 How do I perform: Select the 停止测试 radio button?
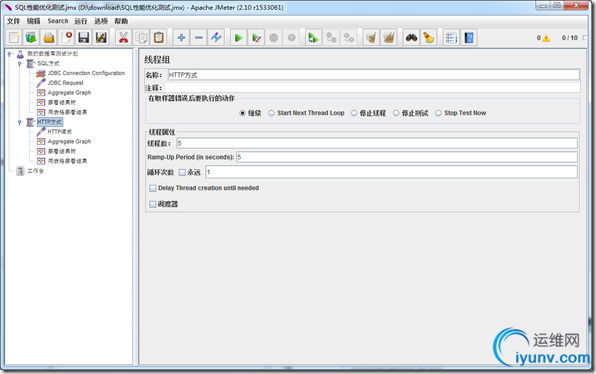396,113
